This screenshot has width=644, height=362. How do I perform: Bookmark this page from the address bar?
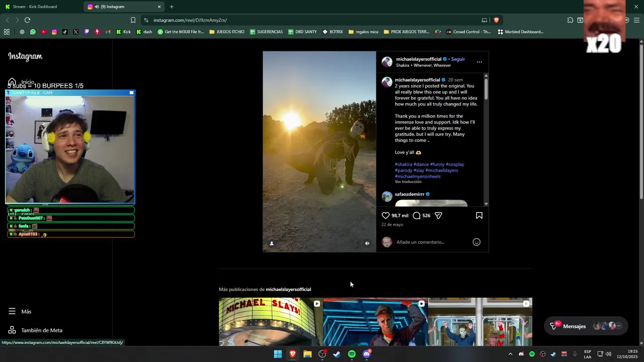click(x=133, y=20)
